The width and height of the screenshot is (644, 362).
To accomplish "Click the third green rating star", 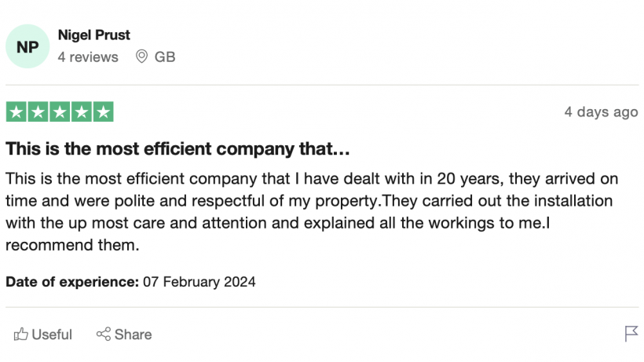I will point(60,112).
